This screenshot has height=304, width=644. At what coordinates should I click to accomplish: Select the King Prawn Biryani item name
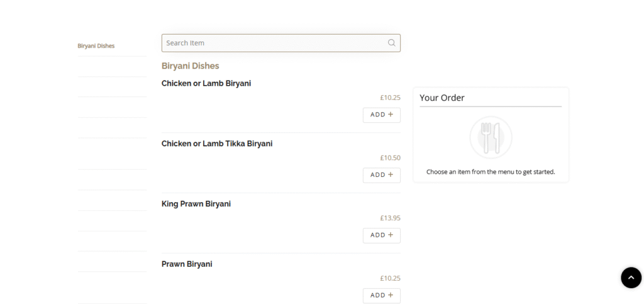click(x=196, y=204)
